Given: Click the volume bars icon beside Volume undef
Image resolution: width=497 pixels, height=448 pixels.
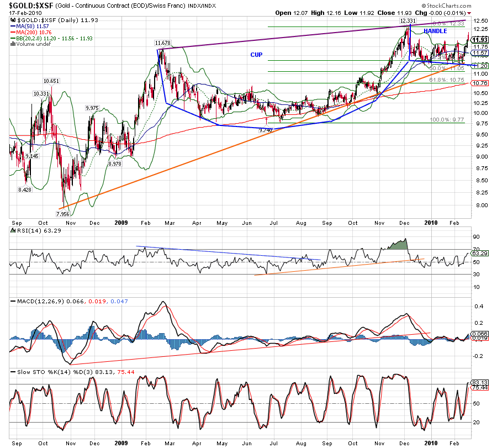Looking at the screenshot, I should (x=13, y=44).
